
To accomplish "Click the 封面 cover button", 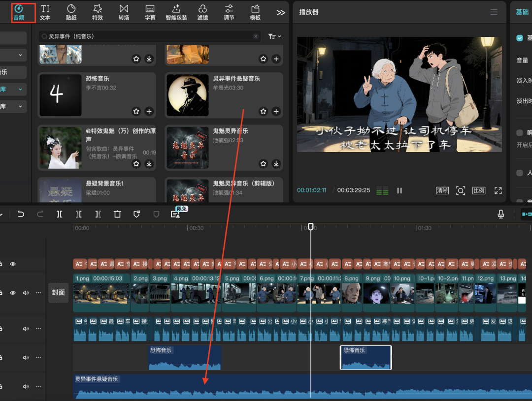I will [x=58, y=292].
